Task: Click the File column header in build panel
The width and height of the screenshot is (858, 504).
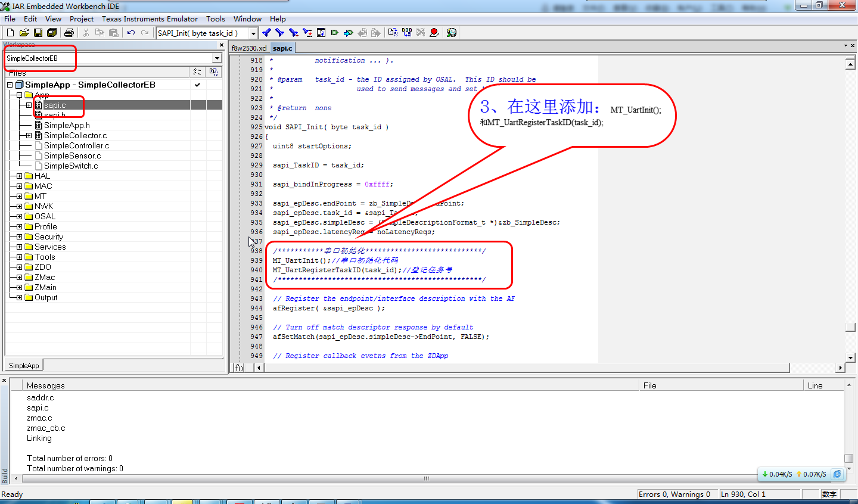Action: (721, 385)
